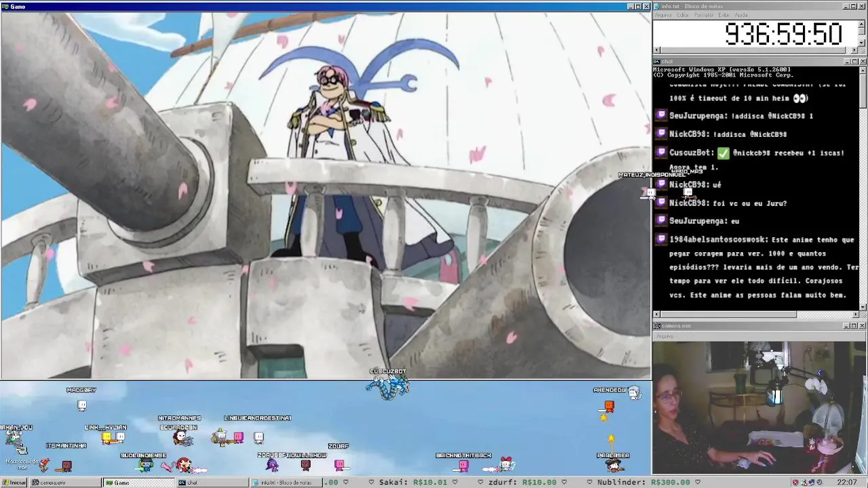This screenshot has height=488, width=868.
Task: Click the webcam video feed
Action: coord(759,408)
